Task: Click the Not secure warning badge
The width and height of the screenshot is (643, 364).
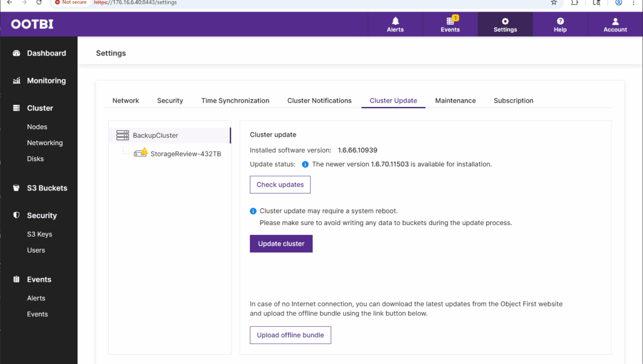Action: click(x=70, y=2)
